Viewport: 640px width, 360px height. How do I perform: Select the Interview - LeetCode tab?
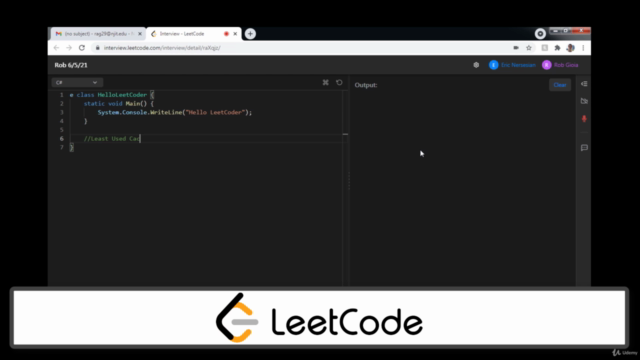(x=193, y=34)
